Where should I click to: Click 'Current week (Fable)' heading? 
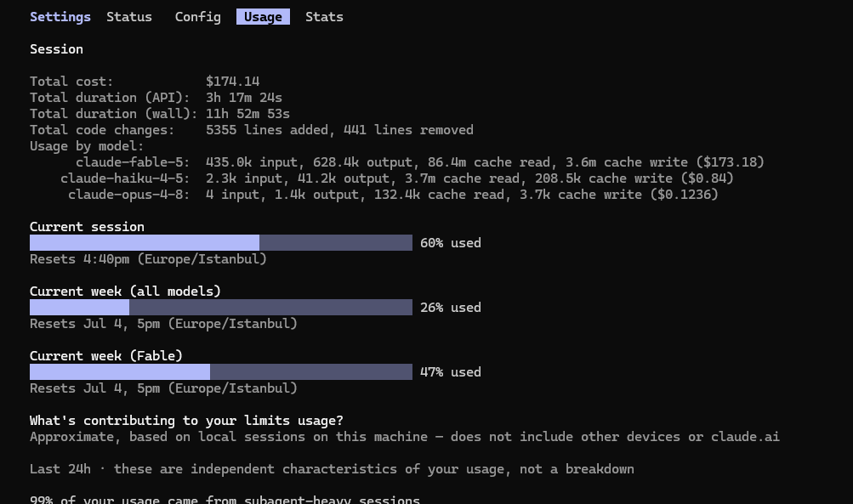tap(106, 356)
